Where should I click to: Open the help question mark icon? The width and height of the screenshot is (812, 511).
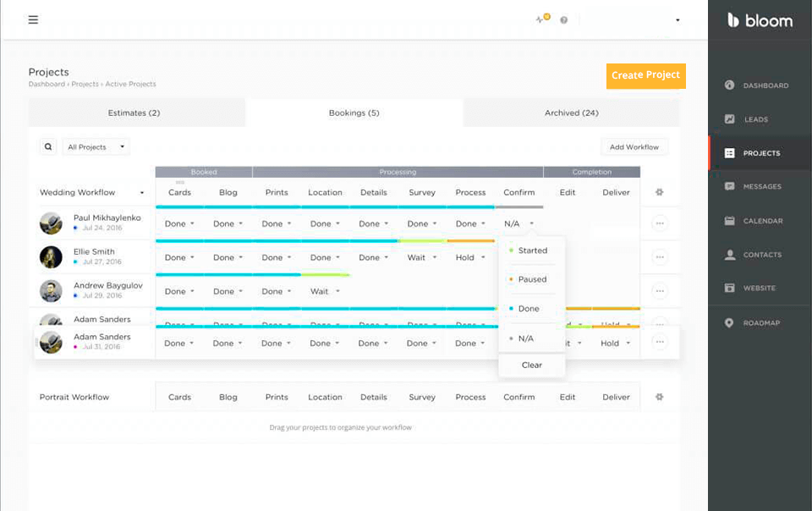563,20
